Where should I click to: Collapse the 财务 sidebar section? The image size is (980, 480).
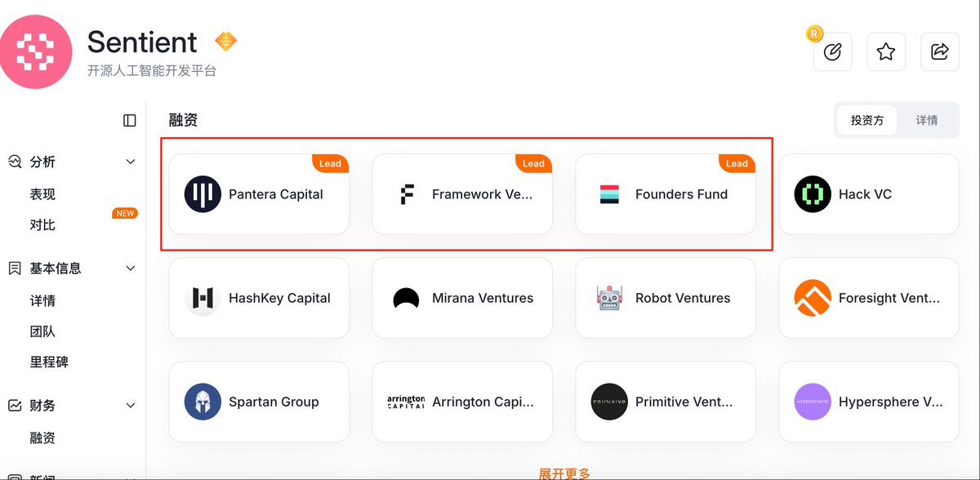[x=131, y=405]
